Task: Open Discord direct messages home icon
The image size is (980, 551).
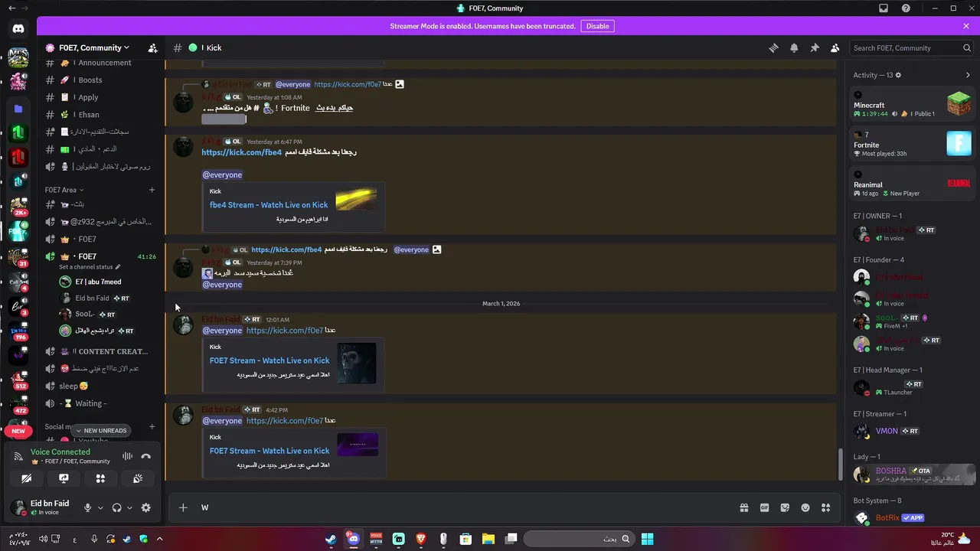Action: click(18, 29)
